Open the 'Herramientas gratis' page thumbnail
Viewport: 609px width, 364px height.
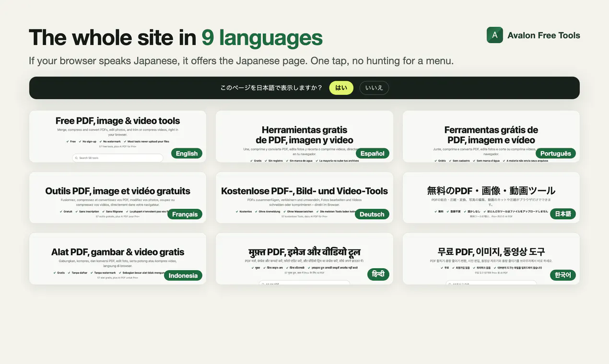point(304,136)
